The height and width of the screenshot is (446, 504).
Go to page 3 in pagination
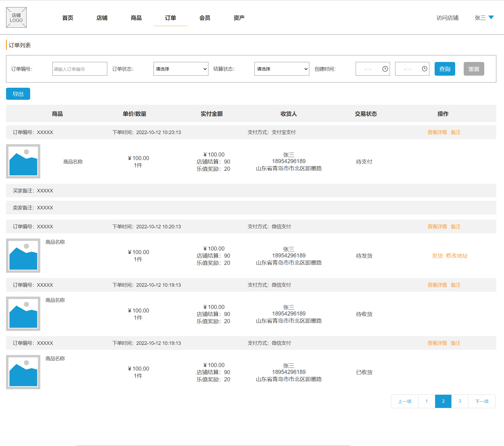tap(460, 401)
